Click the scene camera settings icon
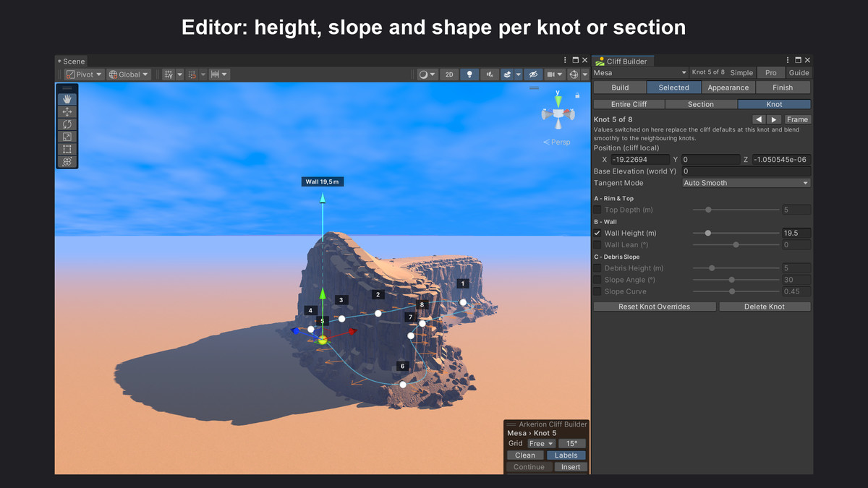 pyautogui.click(x=551, y=74)
